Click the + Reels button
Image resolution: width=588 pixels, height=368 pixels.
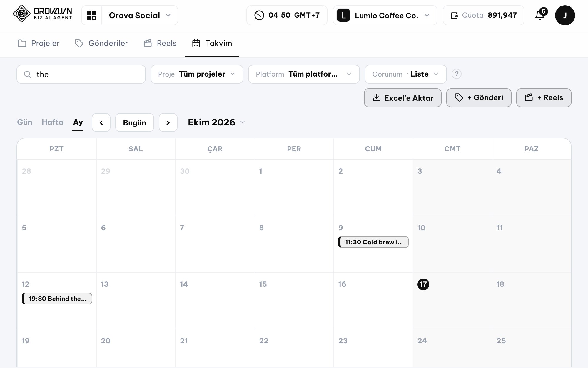pyautogui.click(x=544, y=98)
